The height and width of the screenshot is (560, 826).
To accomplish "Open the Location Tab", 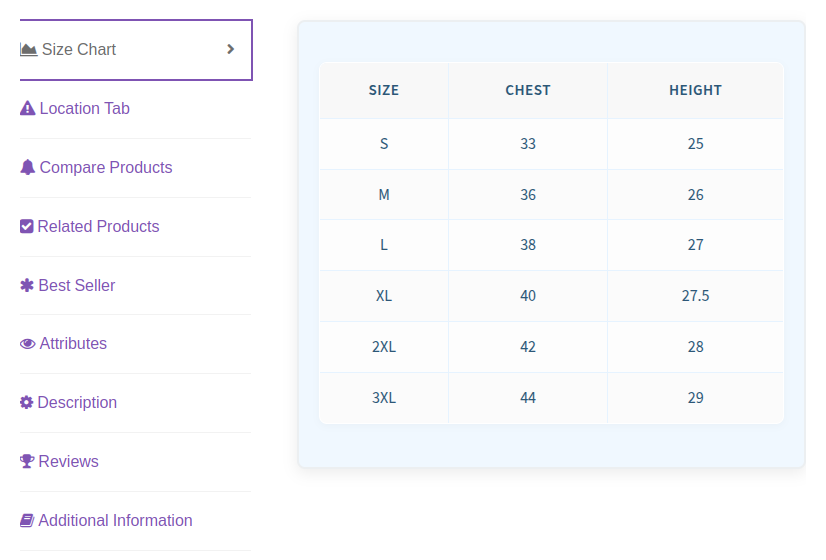I will pyautogui.click(x=85, y=108).
